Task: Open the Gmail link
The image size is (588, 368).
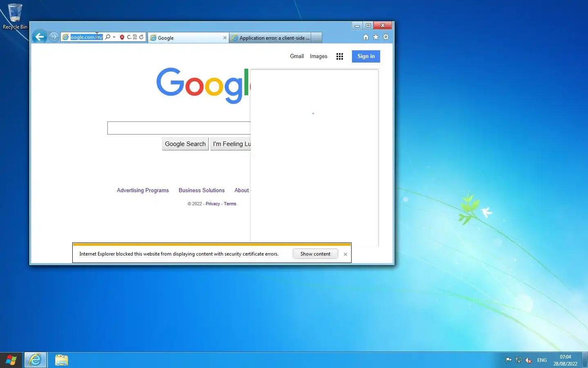Action: tap(297, 56)
